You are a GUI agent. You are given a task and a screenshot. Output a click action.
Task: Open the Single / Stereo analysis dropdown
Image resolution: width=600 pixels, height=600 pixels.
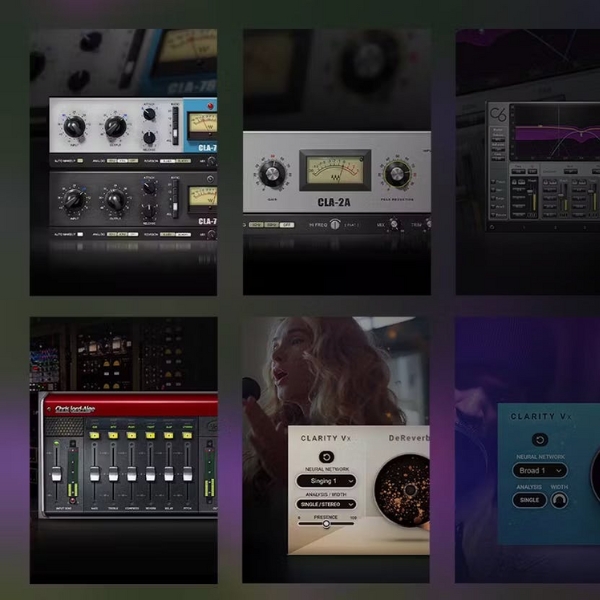tap(326, 504)
